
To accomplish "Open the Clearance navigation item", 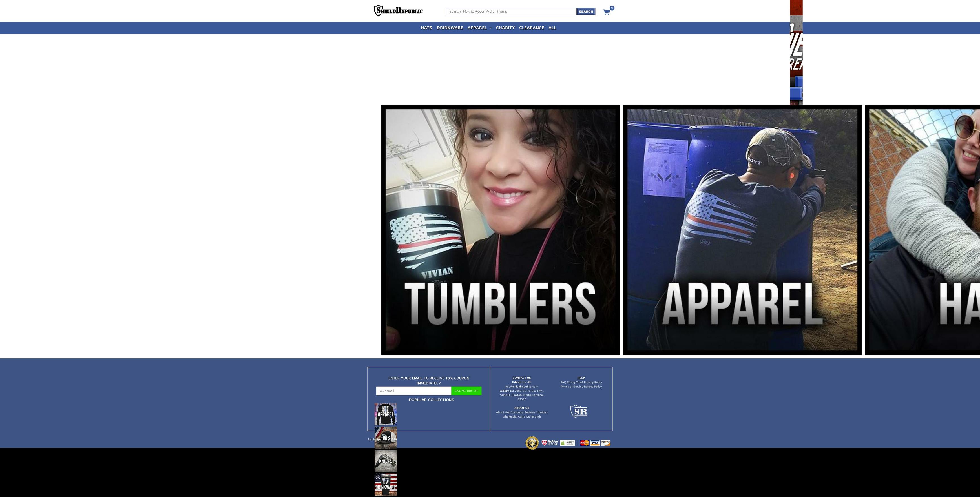I will (x=532, y=28).
